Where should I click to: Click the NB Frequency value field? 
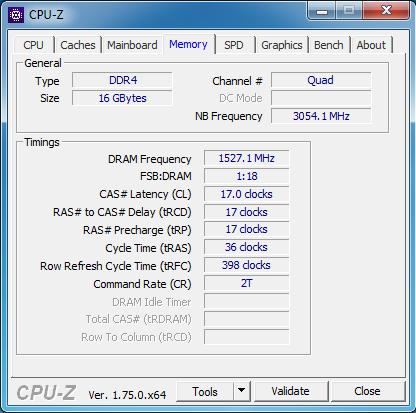click(321, 116)
